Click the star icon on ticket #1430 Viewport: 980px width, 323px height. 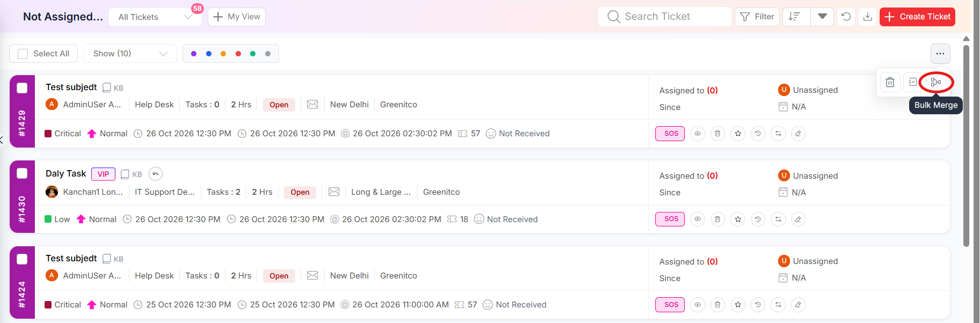pyautogui.click(x=738, y=219)
